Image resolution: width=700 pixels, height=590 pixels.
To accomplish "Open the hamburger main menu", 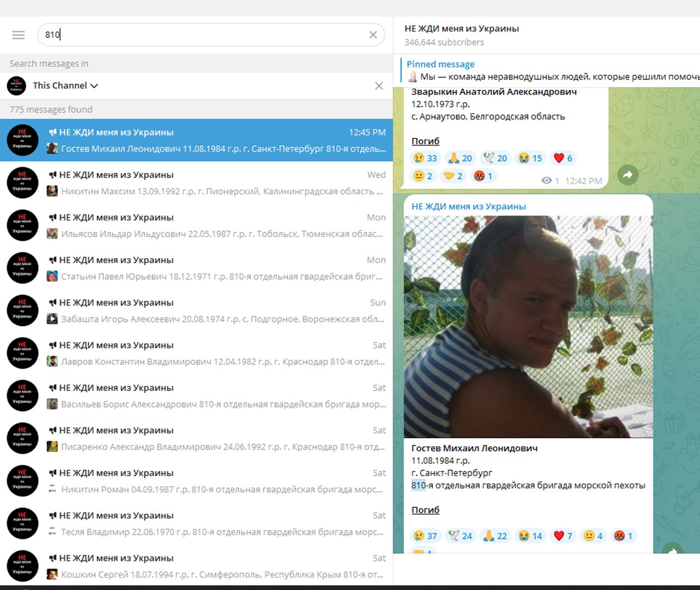I will (19, 35).
